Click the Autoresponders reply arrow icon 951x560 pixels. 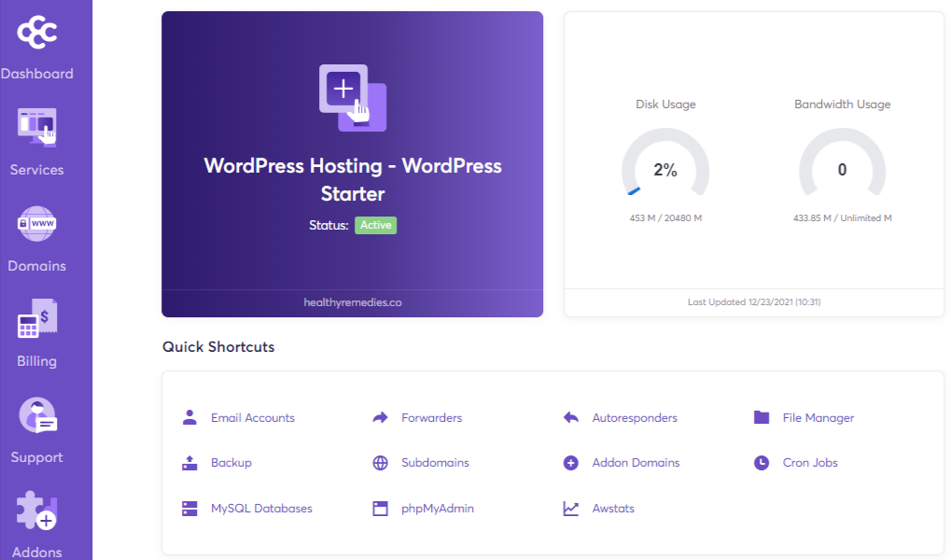[x=571, y=417]
